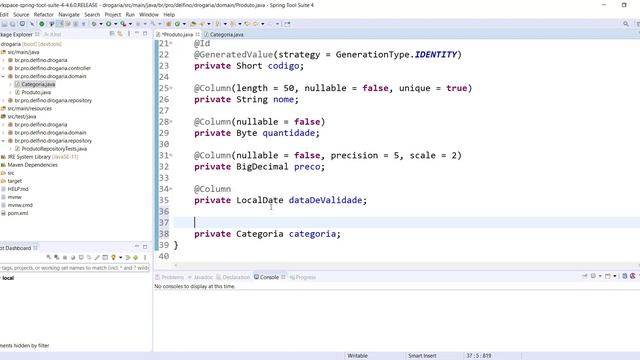Select mvnw.cmd file in the tree

tap(20, 205)
